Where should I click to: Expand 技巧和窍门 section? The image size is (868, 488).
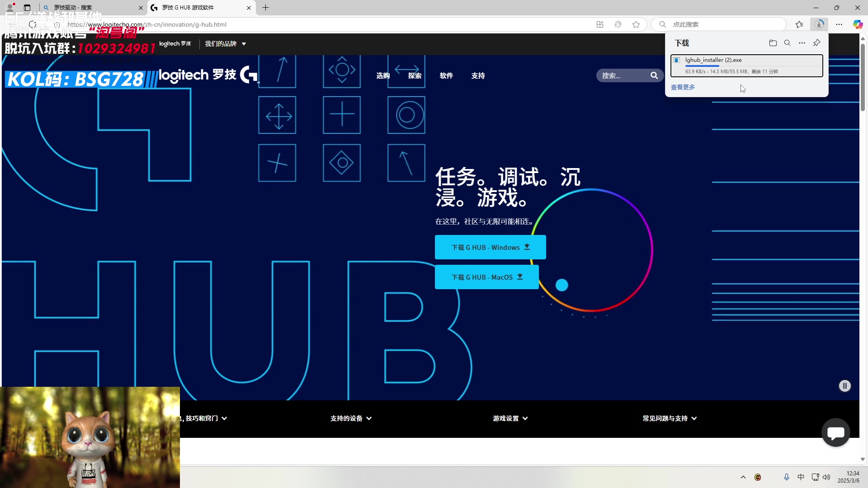[x=203, y=418]
